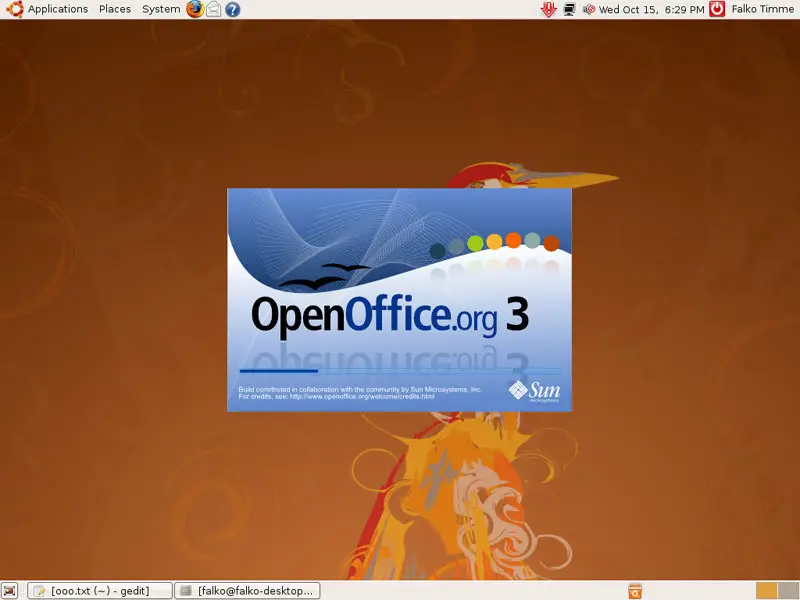This screenshot has height=600, width=800.
Task: Click the red update notifier icon
Action: coord(548,9)
